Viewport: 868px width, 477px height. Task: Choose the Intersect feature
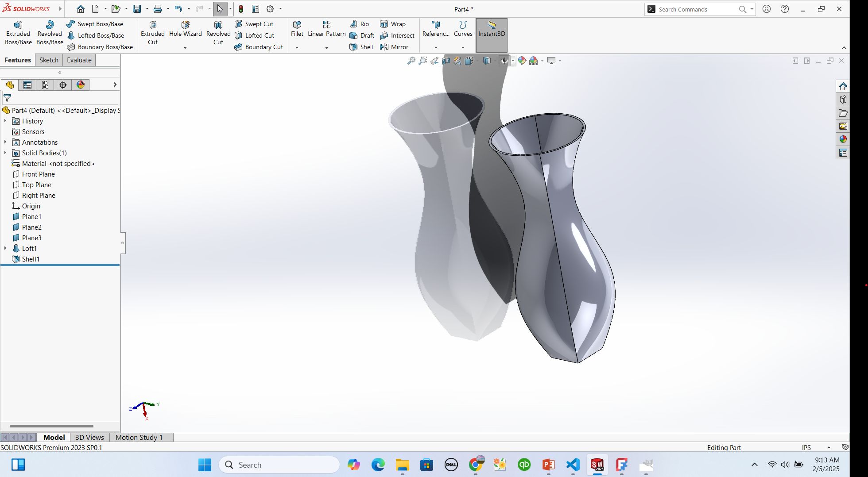click(x=397, y=35)
